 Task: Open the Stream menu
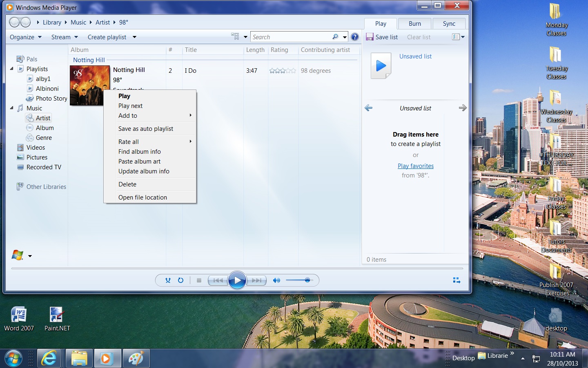pos(65,37)
